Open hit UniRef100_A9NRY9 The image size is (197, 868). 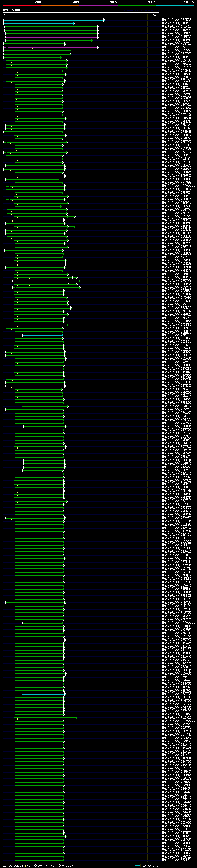(x=177, y=270)
